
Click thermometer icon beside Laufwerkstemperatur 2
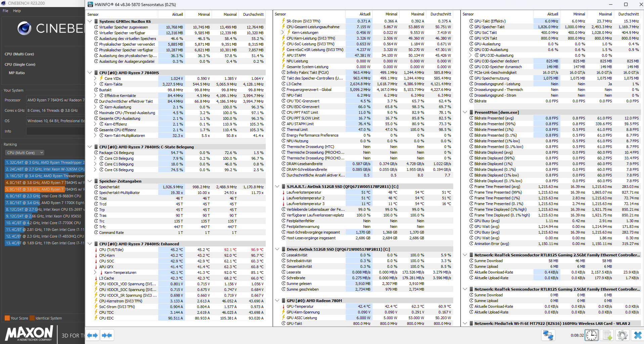(284, 198)
